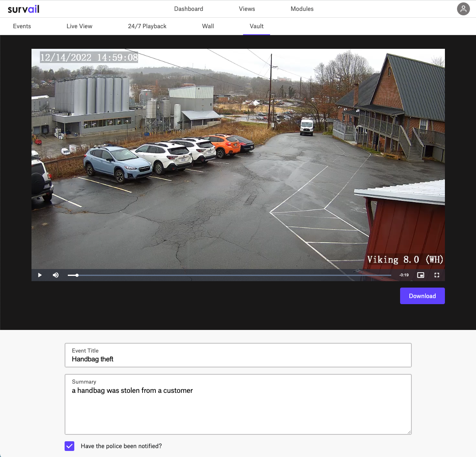Viewport: 476px width, 457px height.
Task: Enter fullscreen video mode
Action: pos(437,275)
